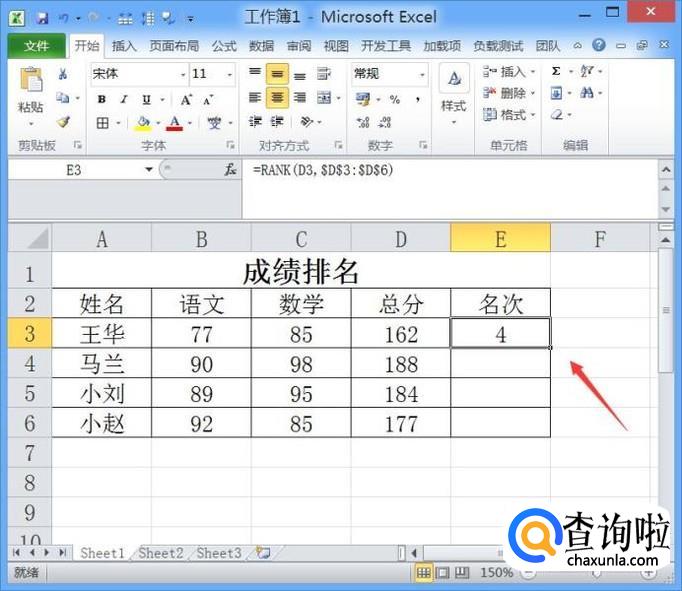Click the text orientation icon
Image resolution: width=682 pixels, height=591 pixels.
point(307,122)
